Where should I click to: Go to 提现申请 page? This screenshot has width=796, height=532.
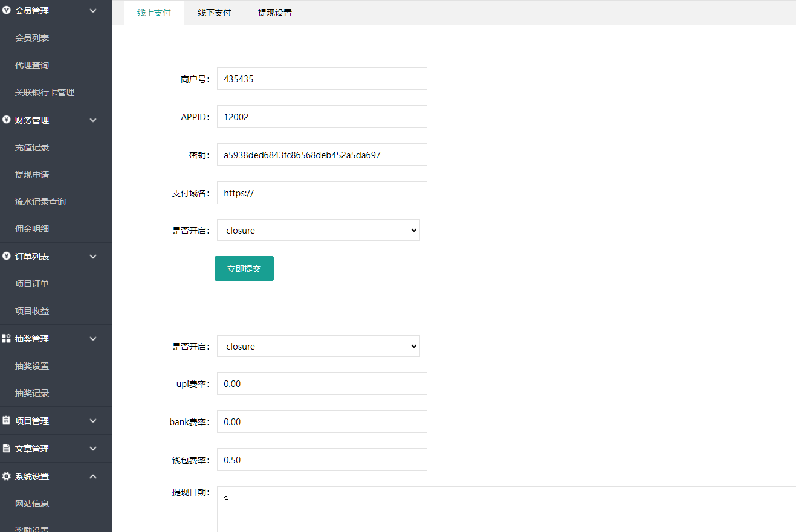tap(32, 175)
